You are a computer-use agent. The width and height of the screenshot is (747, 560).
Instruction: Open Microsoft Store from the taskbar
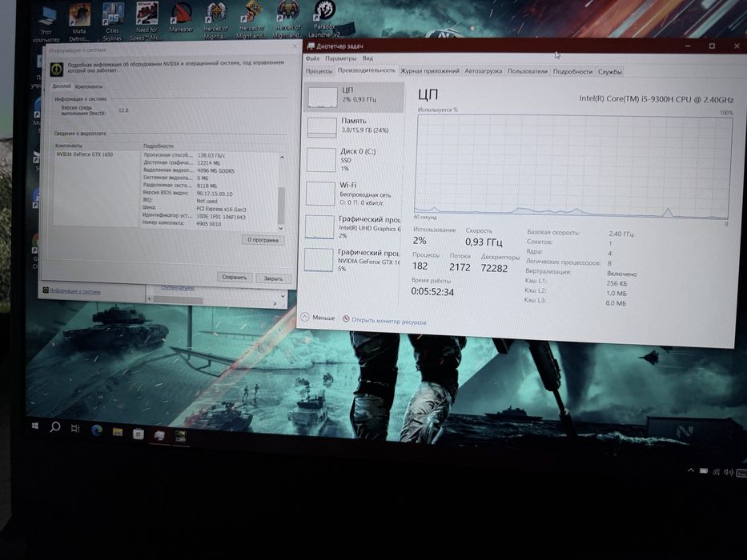click(x=139, y=434)
